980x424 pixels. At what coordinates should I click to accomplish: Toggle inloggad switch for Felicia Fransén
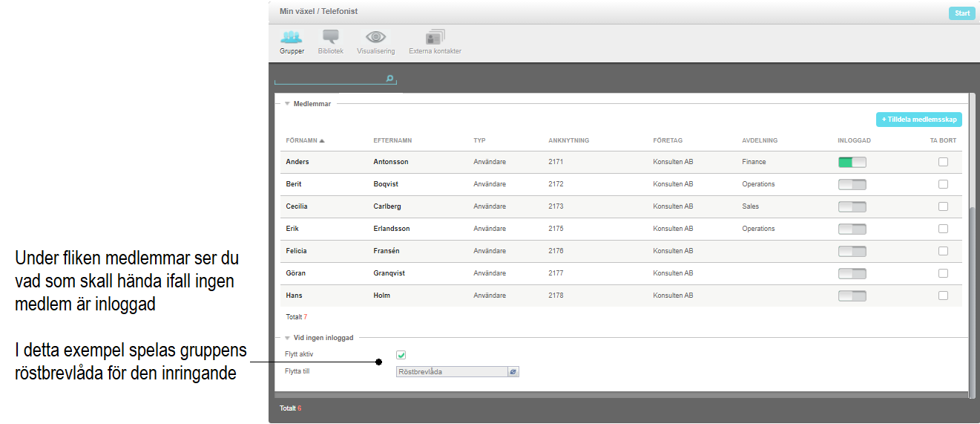click(852, 251)
